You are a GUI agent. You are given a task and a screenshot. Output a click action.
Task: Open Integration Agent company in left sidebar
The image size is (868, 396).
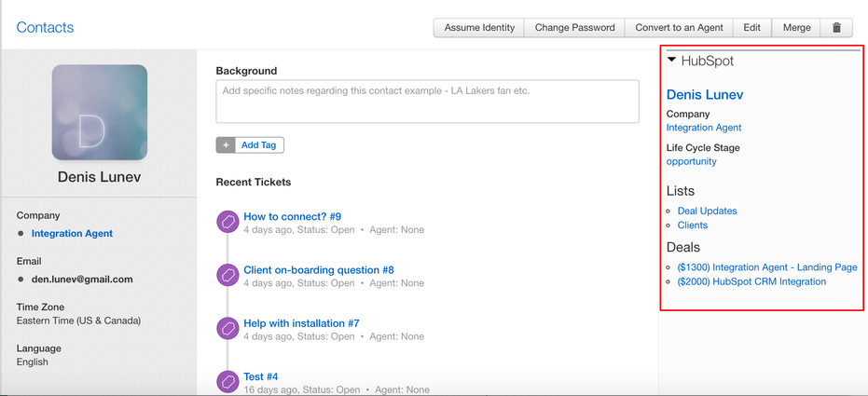(x=72, y=233)
